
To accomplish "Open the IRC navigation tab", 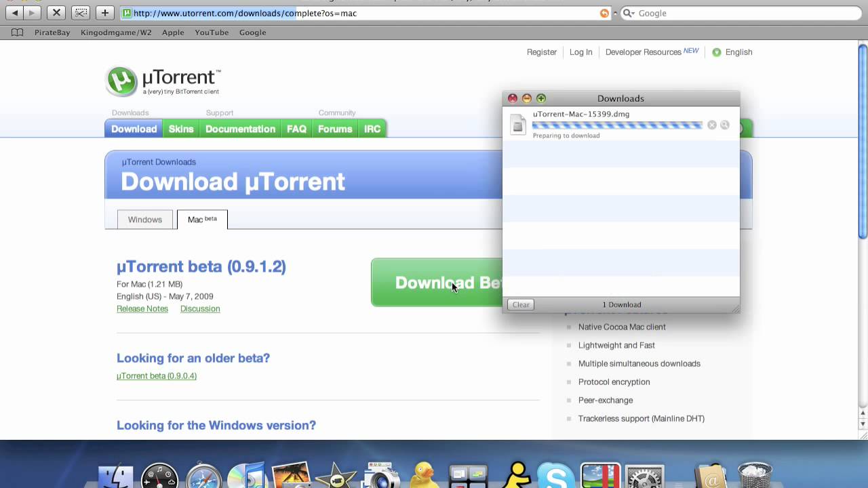I will (x=372, y=129).
